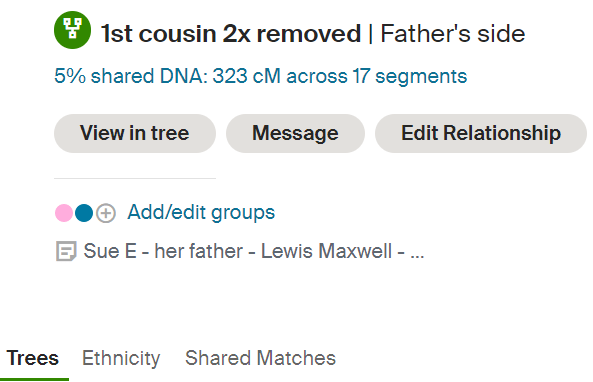Screen dimensions: 593x382
Task: Click the Message button
Action: pos(295,134)
